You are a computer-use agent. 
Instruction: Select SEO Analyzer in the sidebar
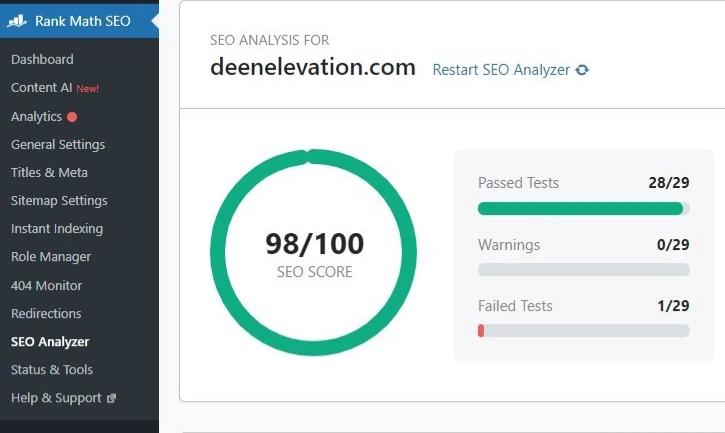(50, 342)
